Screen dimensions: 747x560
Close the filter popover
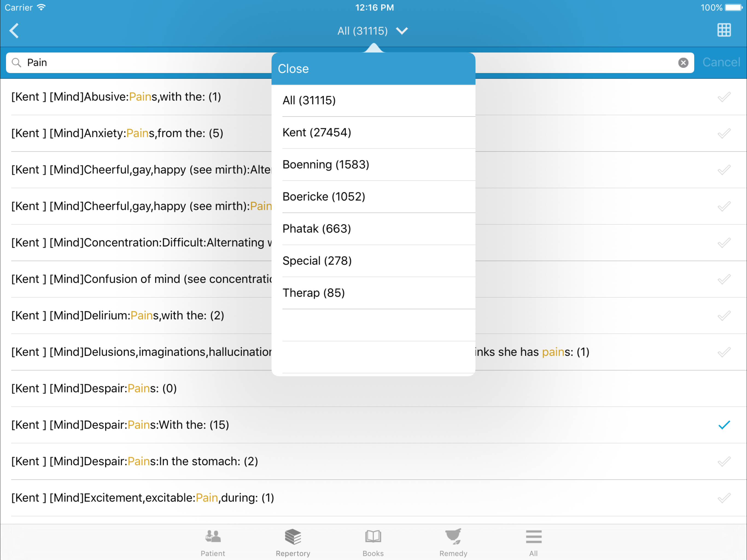[x=293, y=69]
